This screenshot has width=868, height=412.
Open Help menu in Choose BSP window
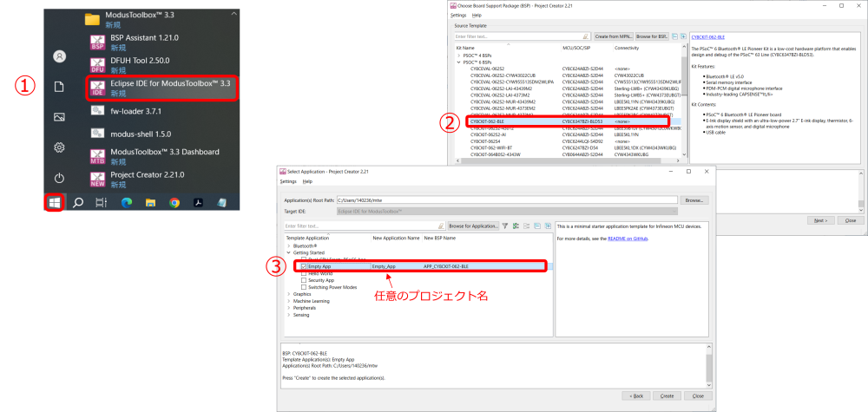(x=477, y=16)
